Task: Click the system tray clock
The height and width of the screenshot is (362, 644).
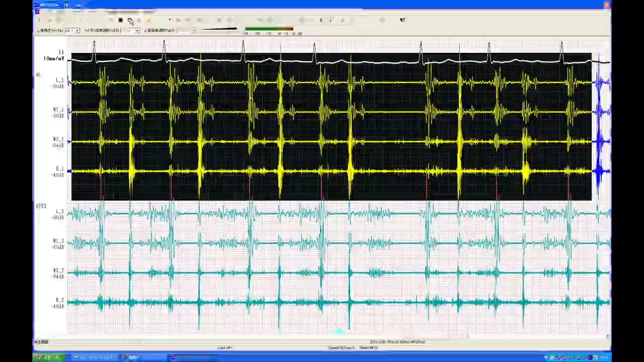Action: point(603,357)
